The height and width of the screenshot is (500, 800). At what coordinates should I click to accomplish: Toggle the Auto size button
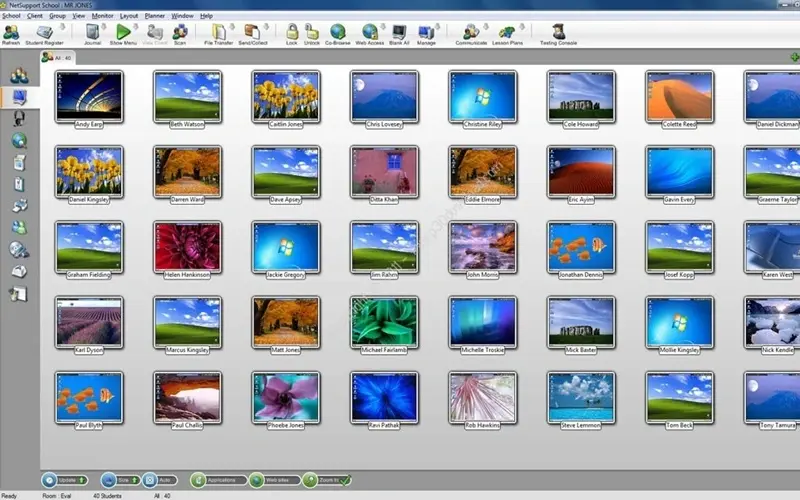click(x=160, y=480)
